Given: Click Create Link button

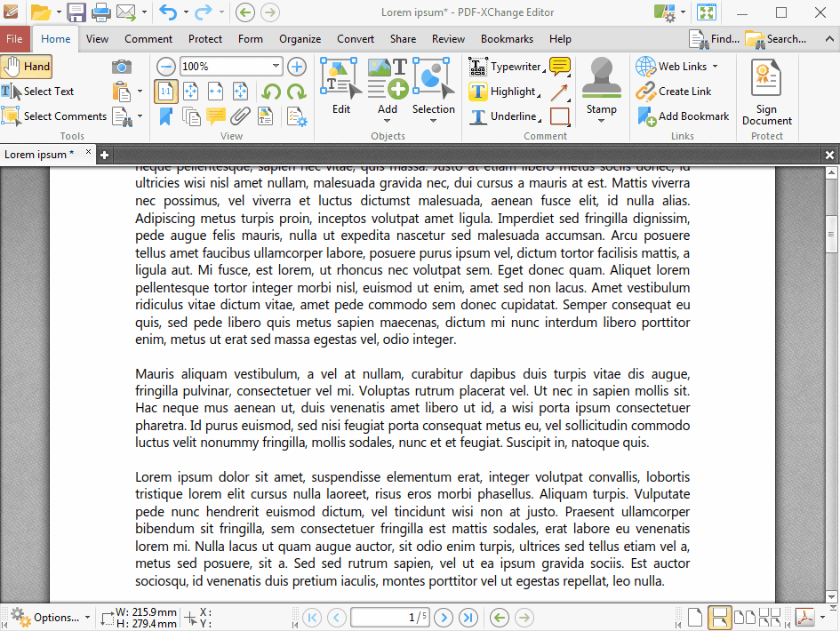Looking at the screenshot, I should click(674, 92).
